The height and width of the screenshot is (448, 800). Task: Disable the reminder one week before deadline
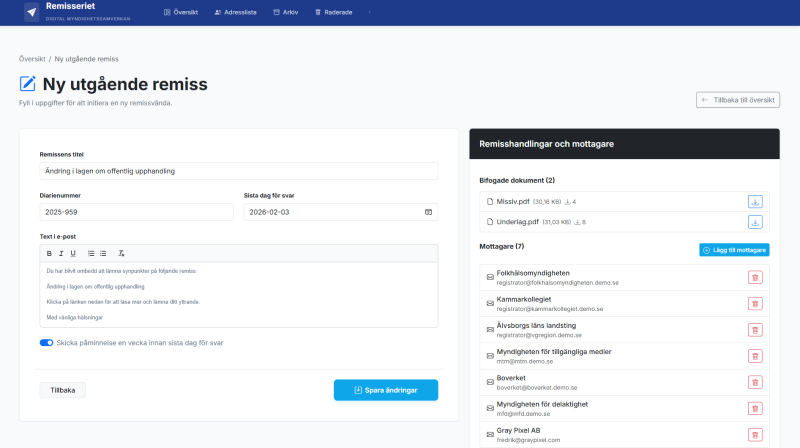coord(46,343)
